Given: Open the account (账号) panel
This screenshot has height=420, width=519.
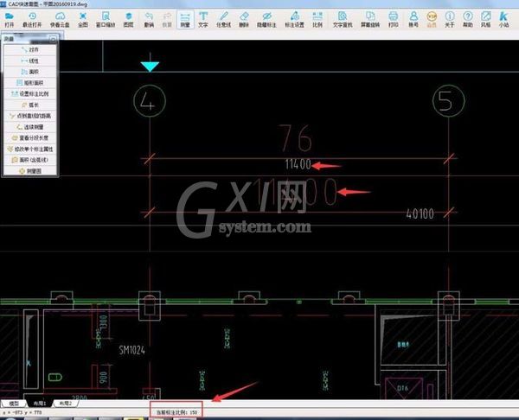Looking at the screenshot, I should [x=413, y=20].
